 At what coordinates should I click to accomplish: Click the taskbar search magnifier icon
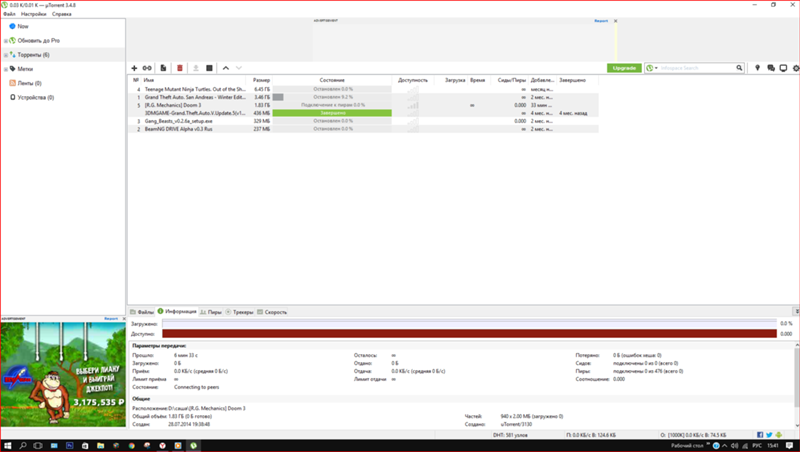tap(23, 445)
